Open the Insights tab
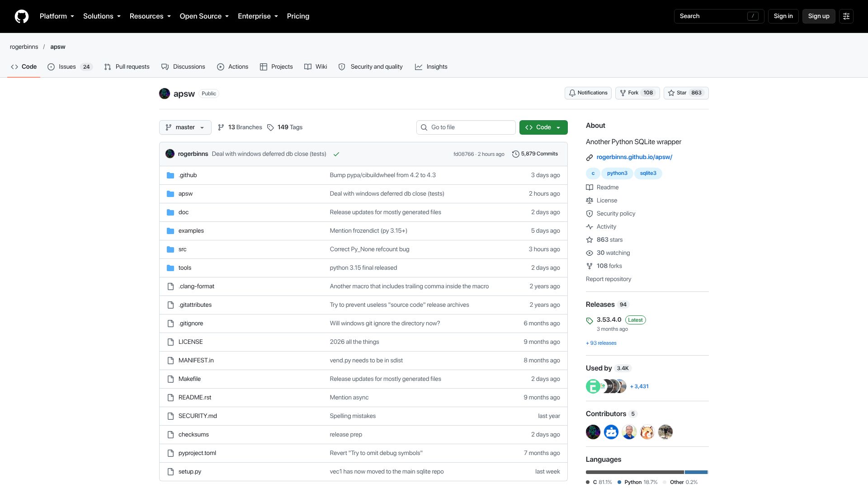868x488 pixels. coord(431,67)
